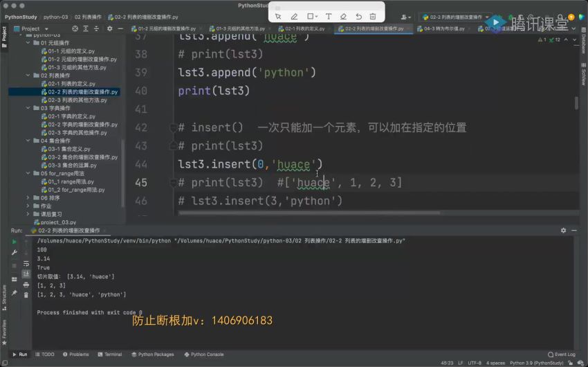Undo the last annotation
Image resolution: width=588 pixels, height=367 pixels.
[358, 16]
